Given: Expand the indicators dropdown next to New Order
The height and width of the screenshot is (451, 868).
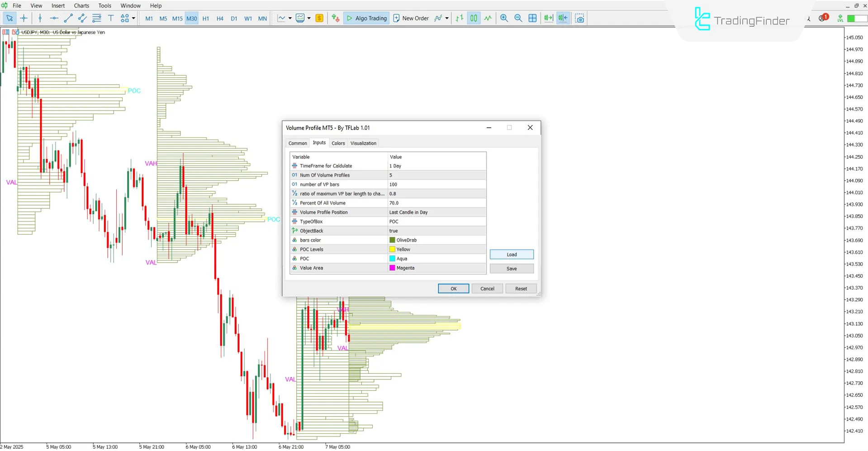Looking at the screenshot, I should pyautogui.click(x=446, y=18).
